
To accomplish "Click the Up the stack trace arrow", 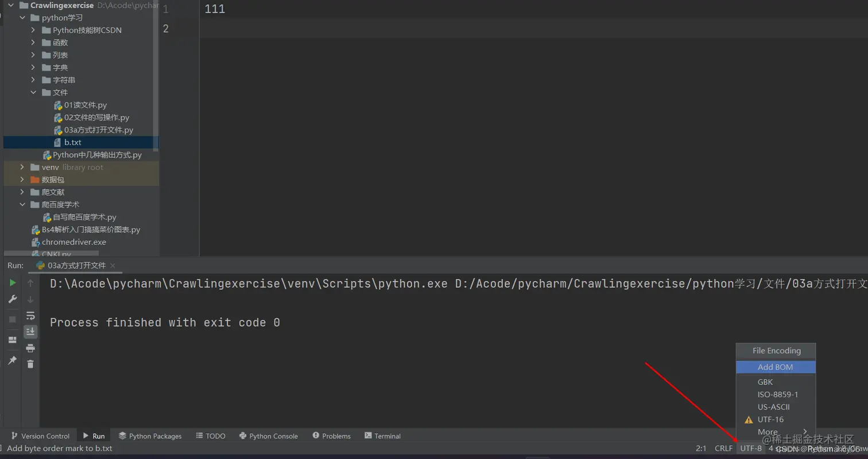I will [30, 283].
